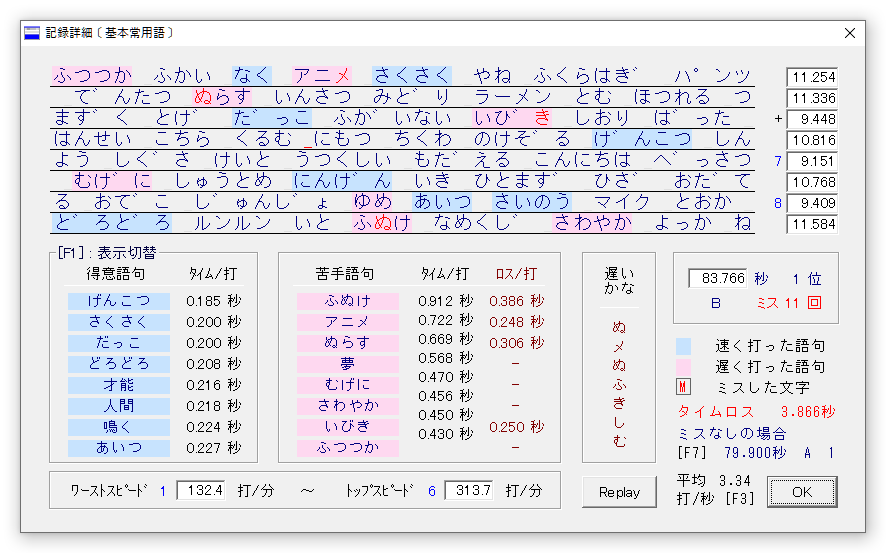This screenshot has width=886, height=553.
Task: Click the タイムロス 3.866秒 text
Action: click(757, 411)
